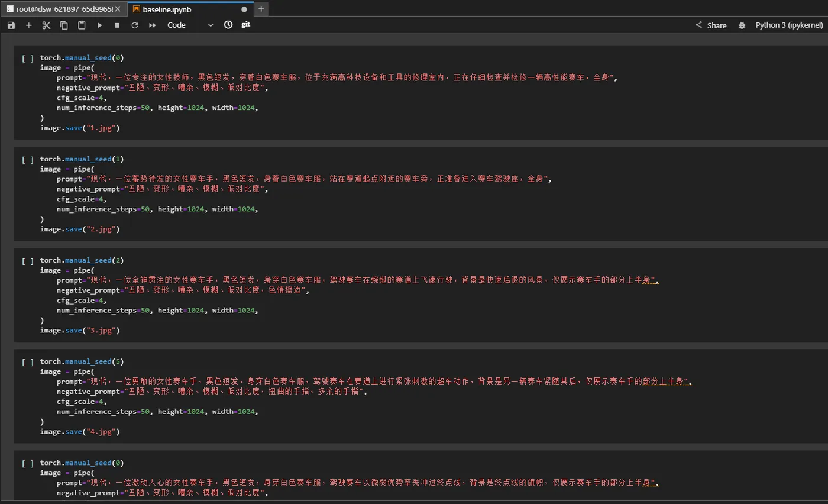Viewport: 828px width, 504px height.
Task: Click the prompt line starting 一位蓄势待发的女性赛车手
Action: click(305, 179)
